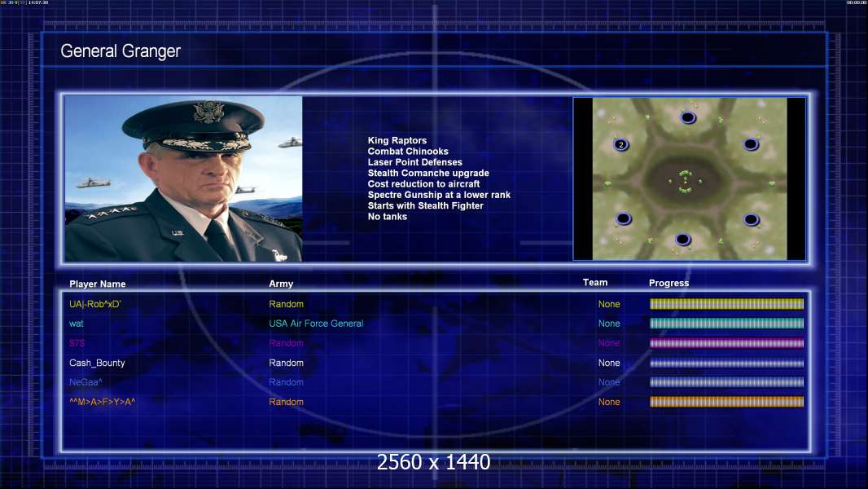Click team "None" in UA|-Rob^xD` row
Viewport: 868px width, 489px height.
(x=609, y=304)
